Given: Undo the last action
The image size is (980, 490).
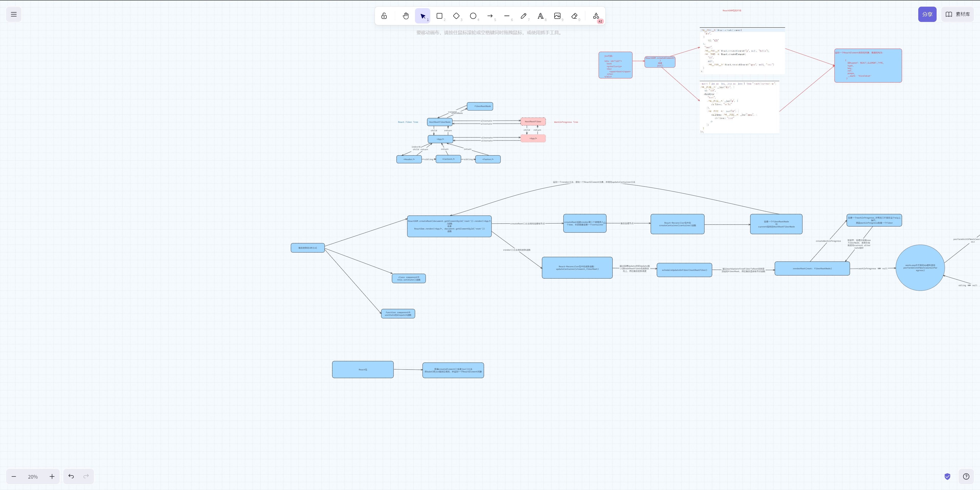Looking at the screenshot, I should click(71, 476).
